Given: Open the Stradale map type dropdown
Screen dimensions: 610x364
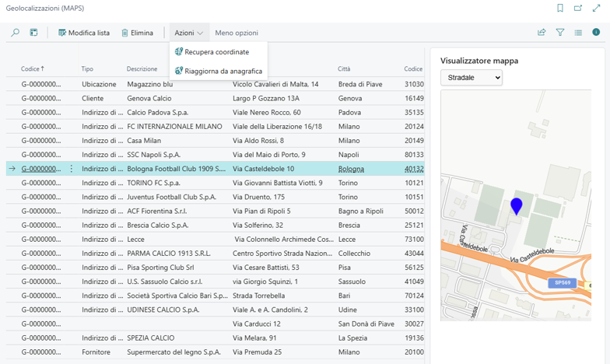Looking at the screenshot, I should 472,78.
